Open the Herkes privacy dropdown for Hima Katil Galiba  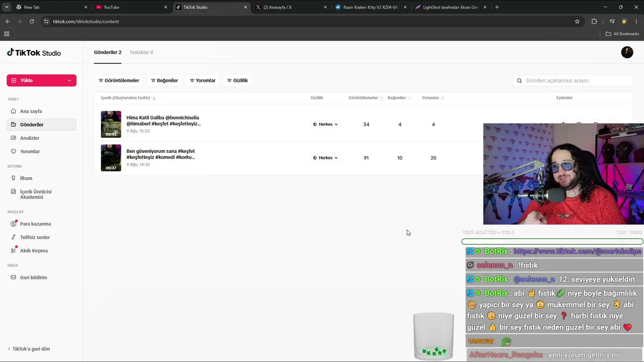click(x=326, y=124)
